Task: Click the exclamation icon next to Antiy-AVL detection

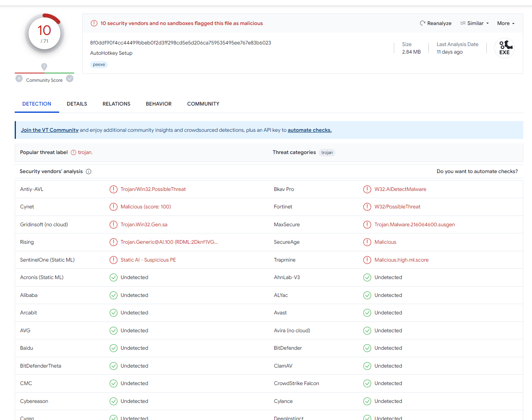Action: click(x=114, y=189)
